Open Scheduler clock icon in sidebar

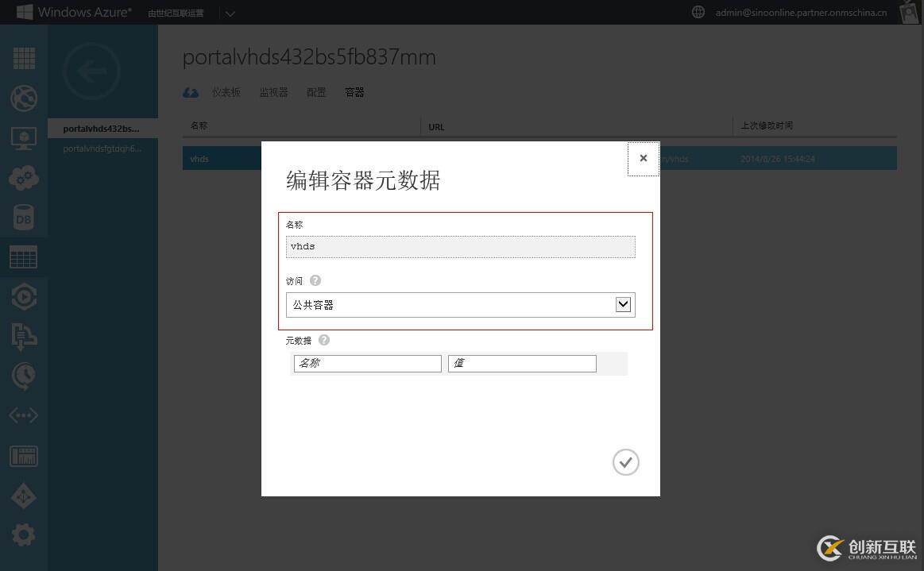pos(24,376)
